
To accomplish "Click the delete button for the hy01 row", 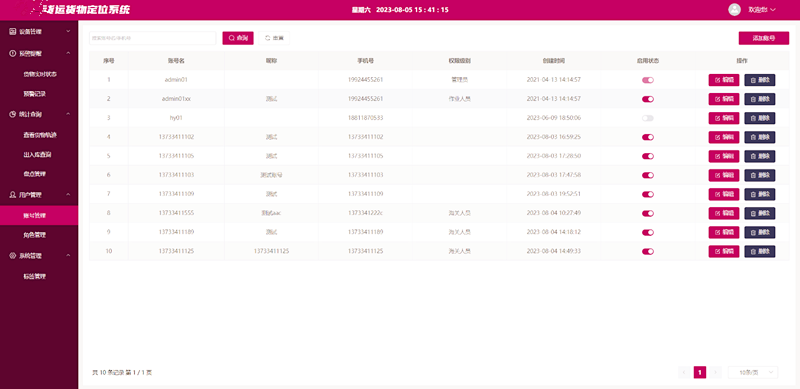I will point(760,118).
